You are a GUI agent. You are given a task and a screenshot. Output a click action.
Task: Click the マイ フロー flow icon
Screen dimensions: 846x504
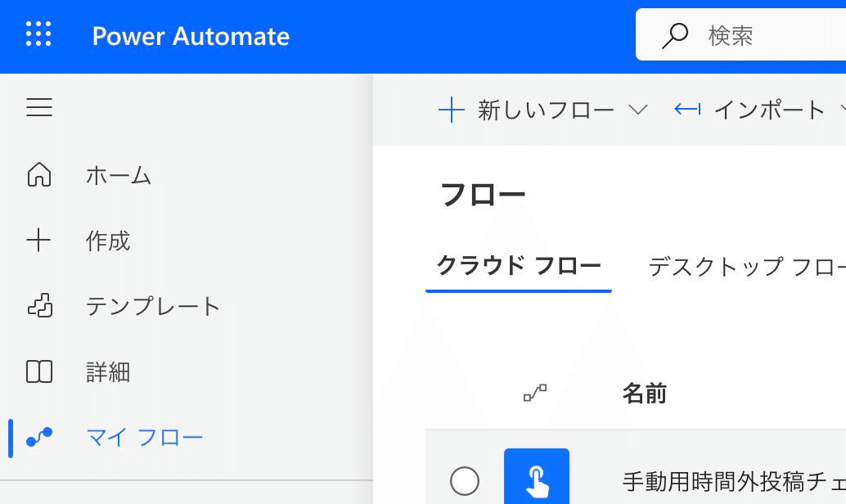pos(39,437)
